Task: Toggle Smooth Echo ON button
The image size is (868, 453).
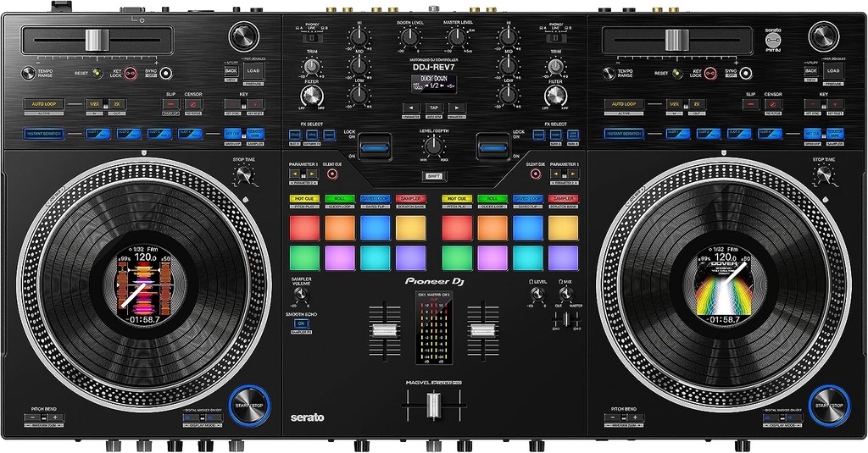Action: coord(301,323)
